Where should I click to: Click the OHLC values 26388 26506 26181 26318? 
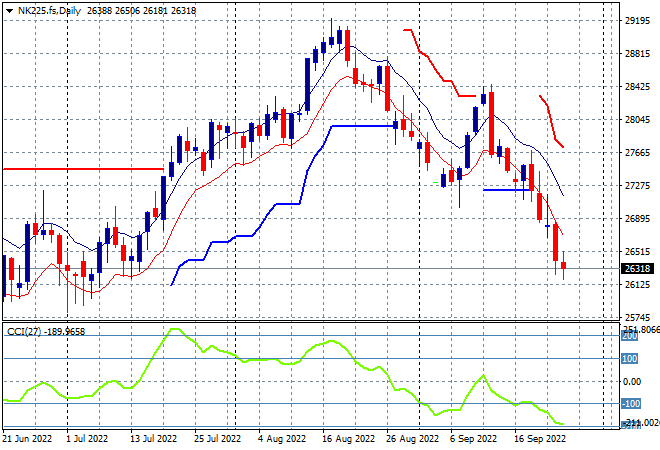141,11
